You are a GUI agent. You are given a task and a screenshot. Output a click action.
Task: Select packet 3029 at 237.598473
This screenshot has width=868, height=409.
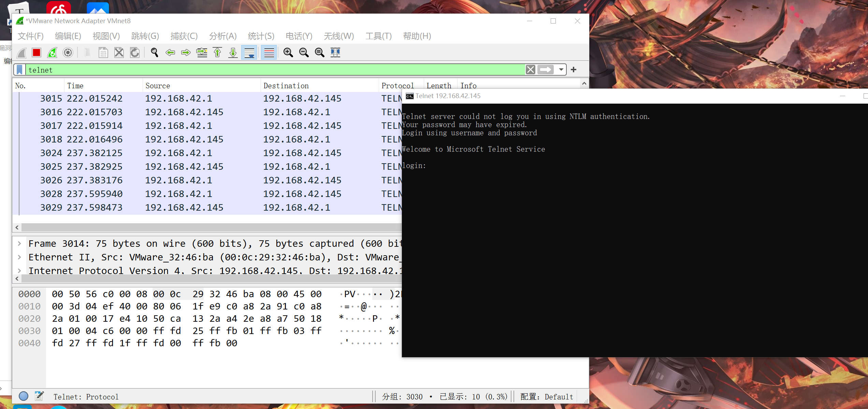pos(207,208)
